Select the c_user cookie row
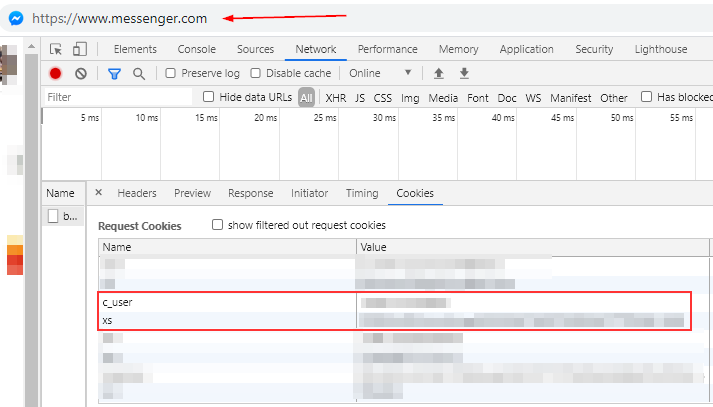Viewport: 713px width, 407px height. (x=395, y=302)
